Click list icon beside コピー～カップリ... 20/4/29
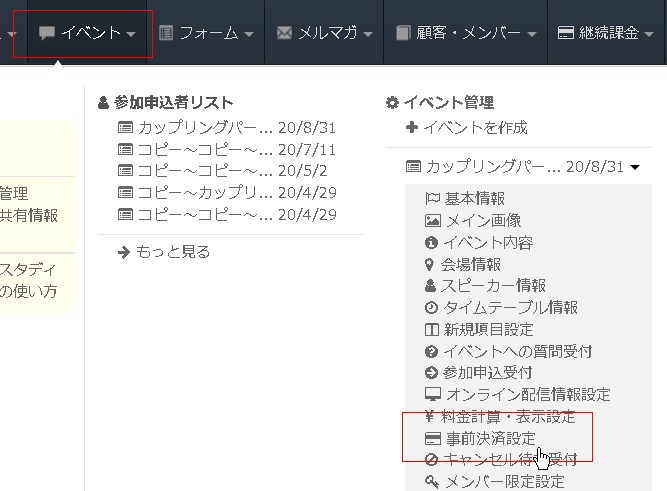 click(125, 193)
